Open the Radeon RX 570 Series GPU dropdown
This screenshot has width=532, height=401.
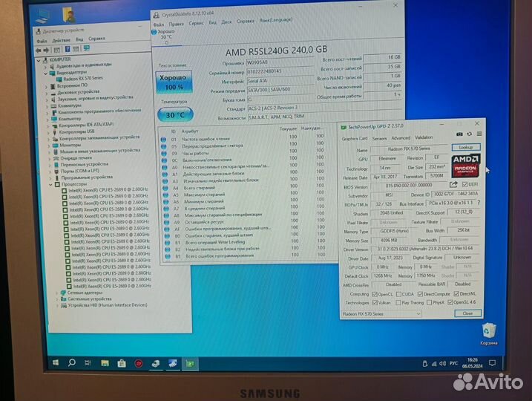tap(381, 314)
